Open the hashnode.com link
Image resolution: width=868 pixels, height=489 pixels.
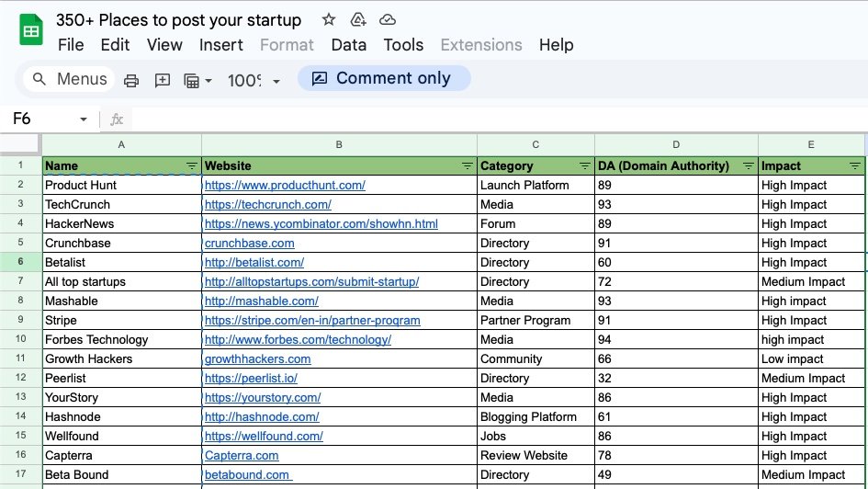(x=262, y=417)
